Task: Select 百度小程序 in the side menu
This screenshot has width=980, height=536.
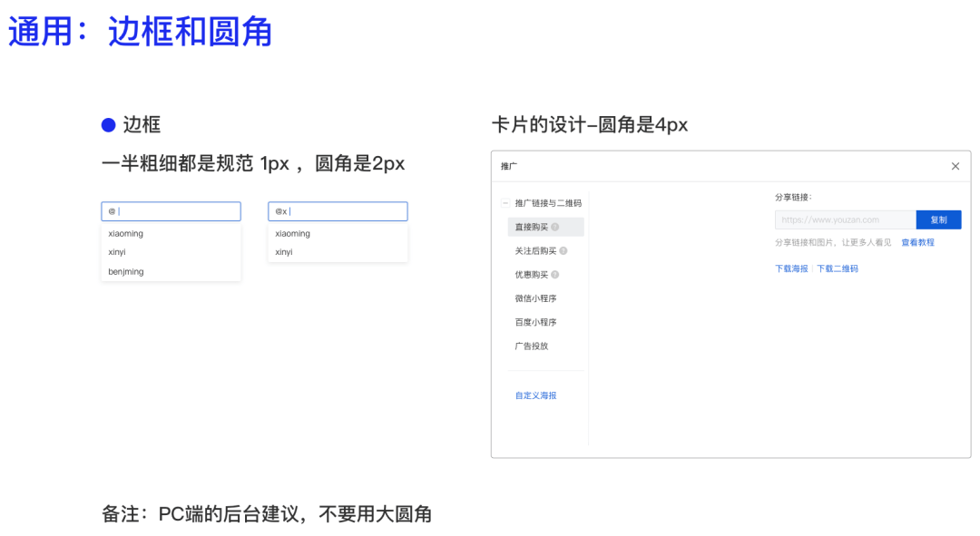Action: point(535,322)
